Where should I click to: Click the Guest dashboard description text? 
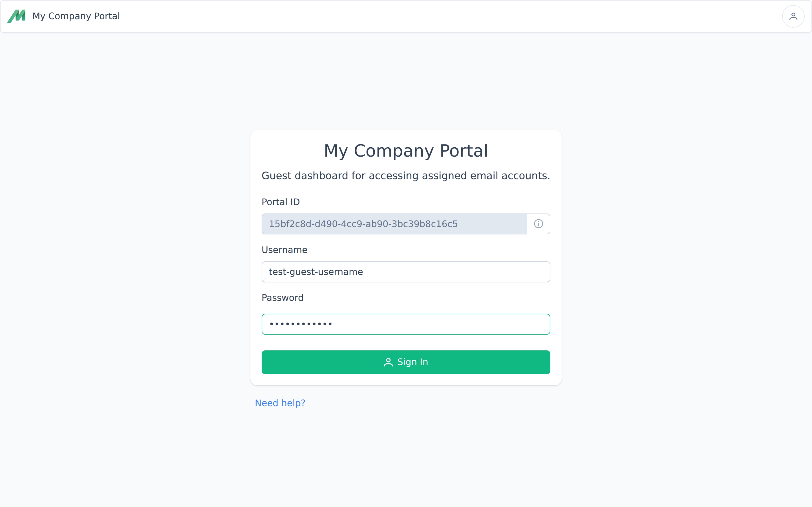tap(406, 176)
